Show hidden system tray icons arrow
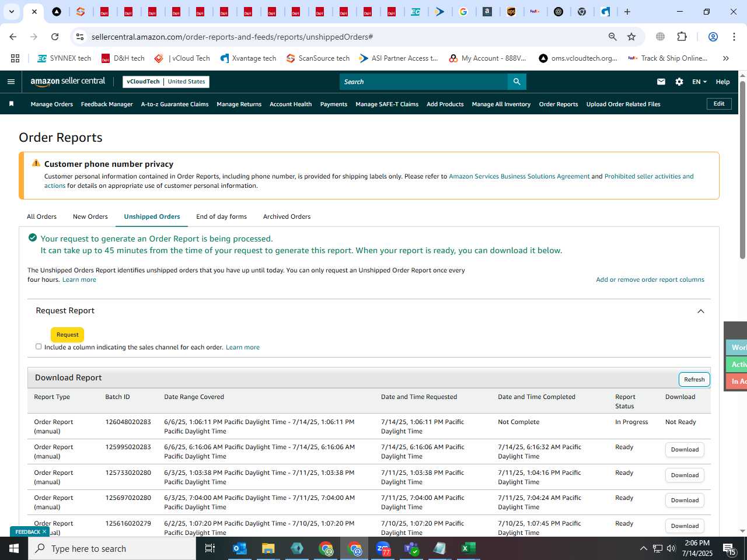The image size is (747, 560). pos(643,548)
